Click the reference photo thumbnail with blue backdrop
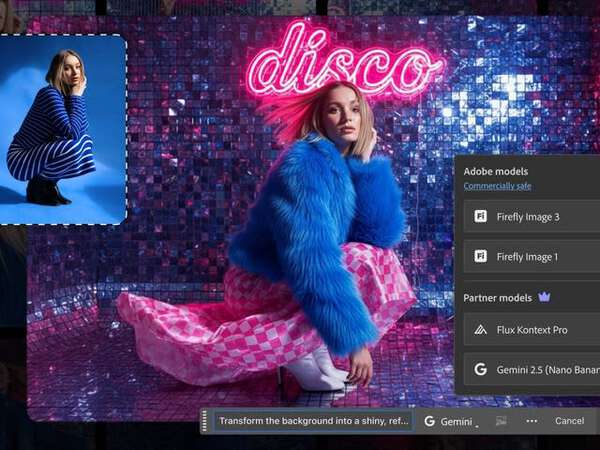 tap(62, 130)
